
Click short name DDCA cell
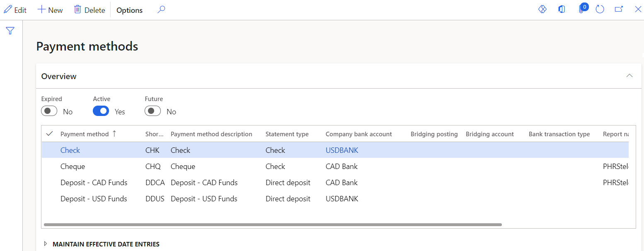tap(155, 183)
